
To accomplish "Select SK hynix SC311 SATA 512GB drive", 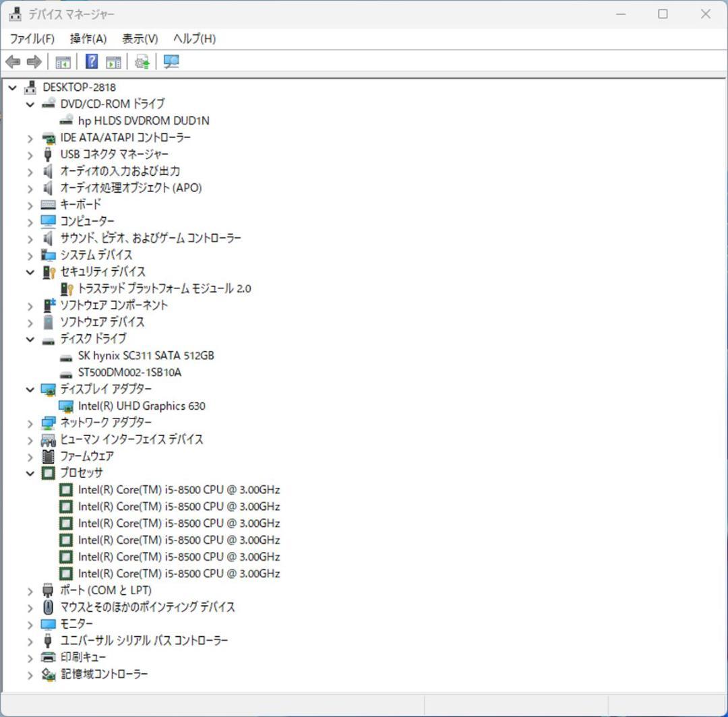I will [146, 356].
